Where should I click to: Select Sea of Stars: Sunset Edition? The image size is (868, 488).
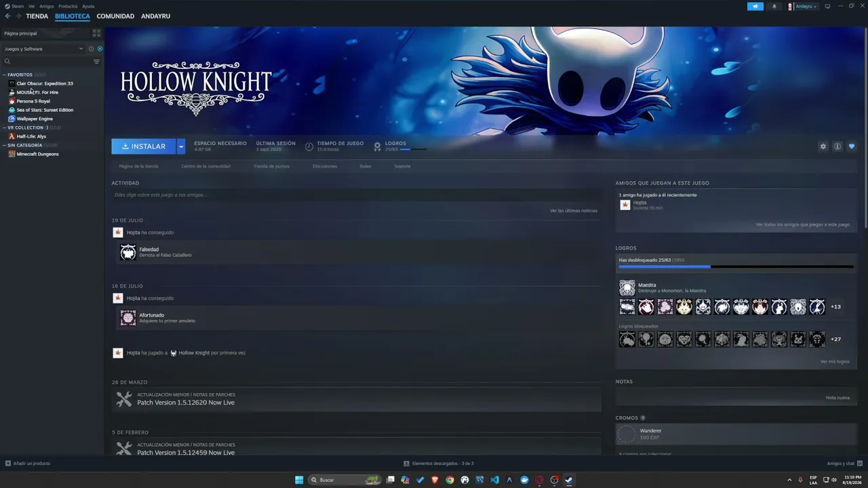click(45, 110)
